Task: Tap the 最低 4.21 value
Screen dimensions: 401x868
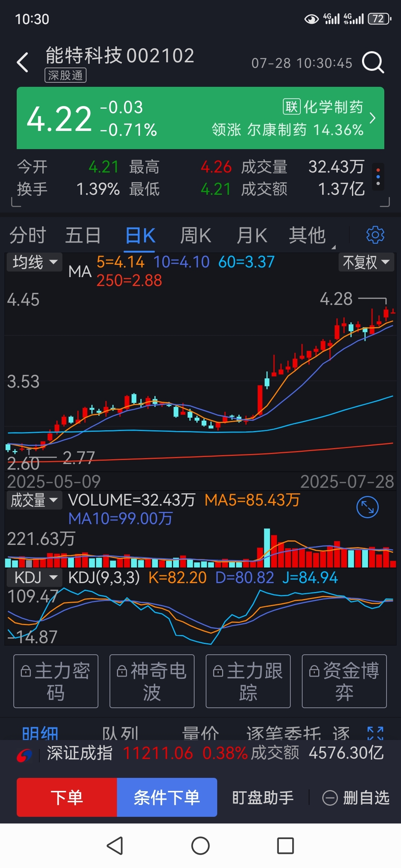Action: pyautogui.click(x=216, y=189)
